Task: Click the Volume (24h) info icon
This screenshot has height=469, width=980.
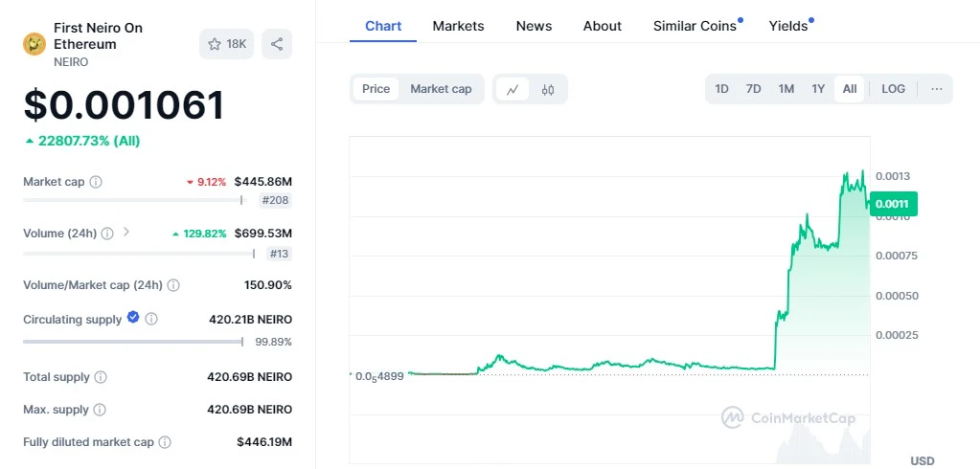Action: pos(107,234)
